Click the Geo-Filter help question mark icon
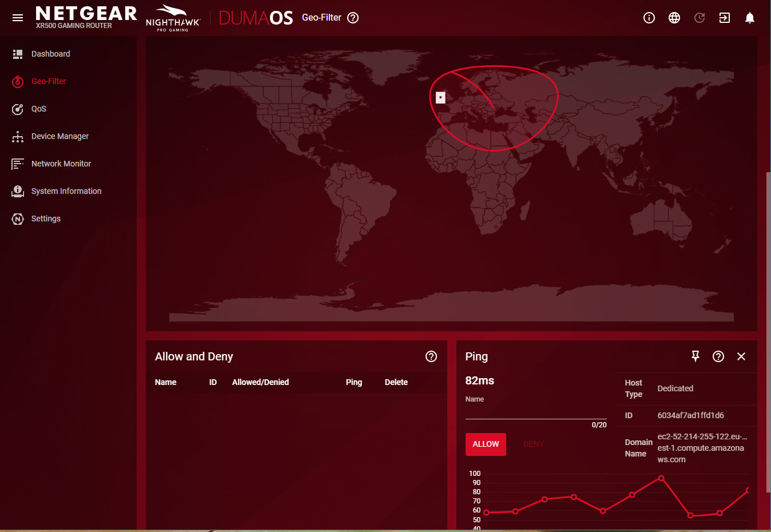 (353, 18)
